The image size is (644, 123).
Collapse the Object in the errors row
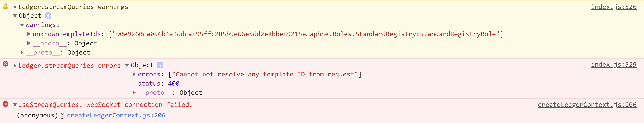[x=127, y=65]
